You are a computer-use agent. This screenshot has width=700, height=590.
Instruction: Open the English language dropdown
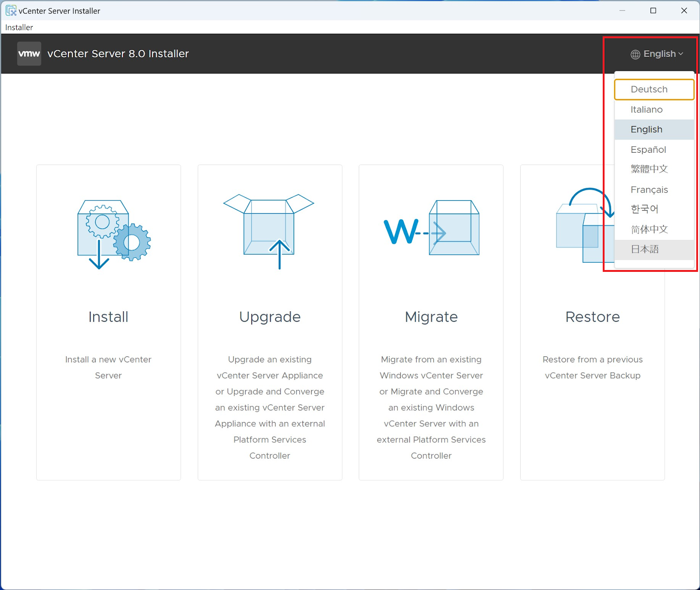pos(657,54)
